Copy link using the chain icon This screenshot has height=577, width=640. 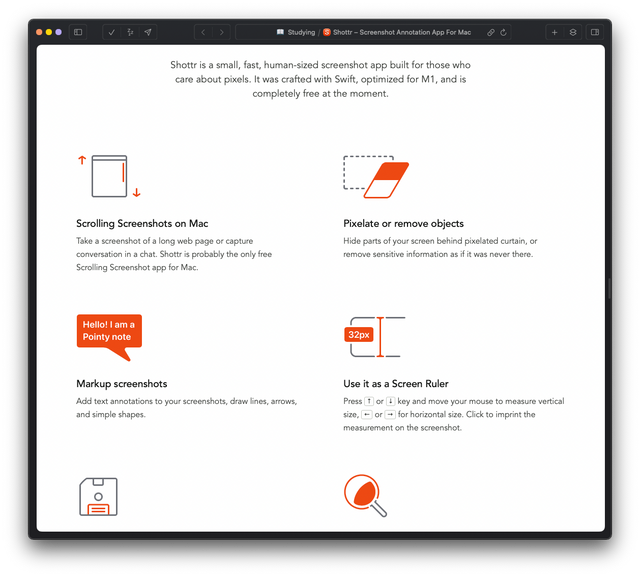pyautogui.click(x=491, y=32)
